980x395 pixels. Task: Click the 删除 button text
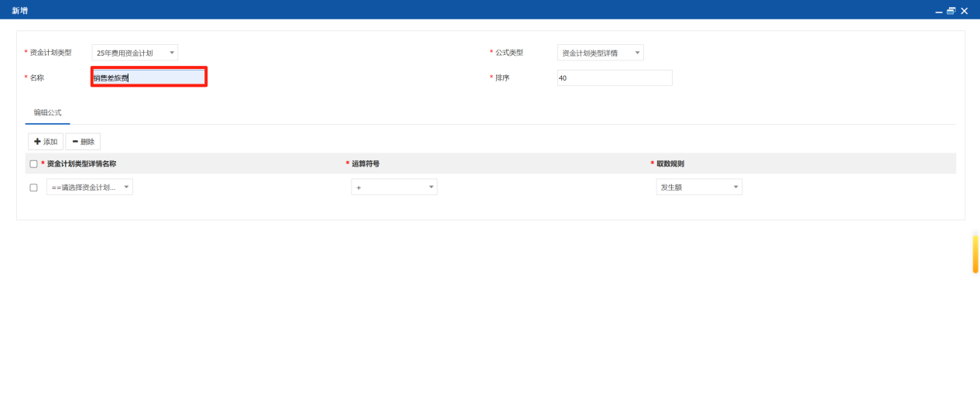[87, 143]
